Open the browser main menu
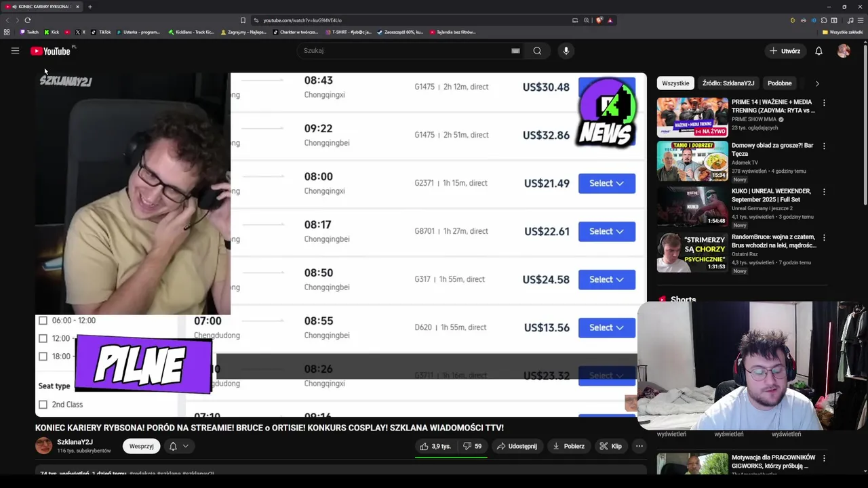868x488 pixels. [861, 20]
